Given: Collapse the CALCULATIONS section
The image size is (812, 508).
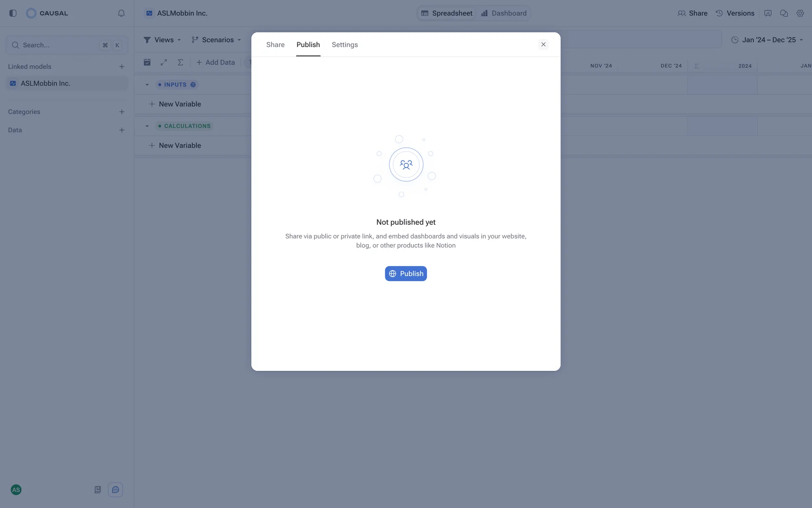Looking at the screenshot, I should [x=147, y=126].
